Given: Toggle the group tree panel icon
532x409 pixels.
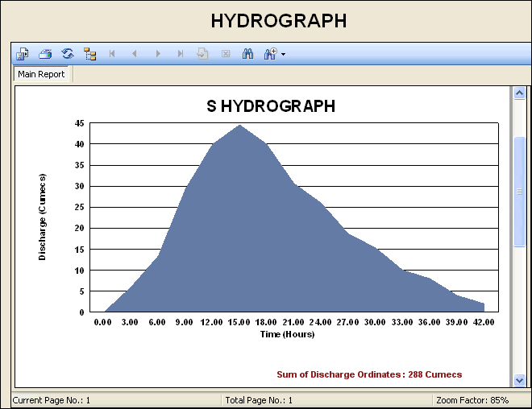Looking at the screenshot, I should click(x=90, y=54).
